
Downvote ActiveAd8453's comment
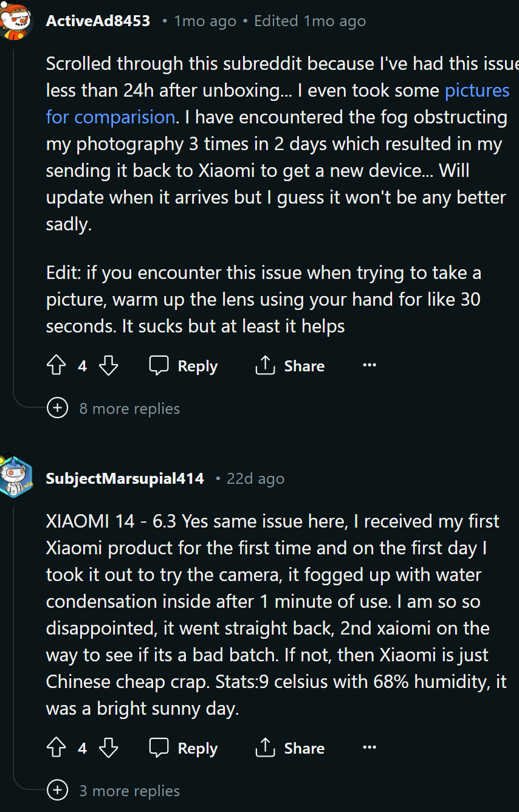pyautogui.click(x=108, y=366)
